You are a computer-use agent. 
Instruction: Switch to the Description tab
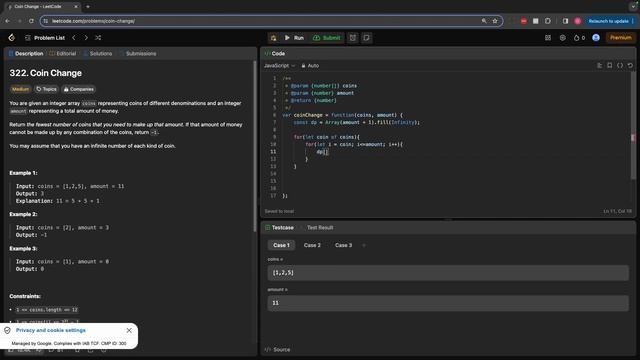click(26, 53)
